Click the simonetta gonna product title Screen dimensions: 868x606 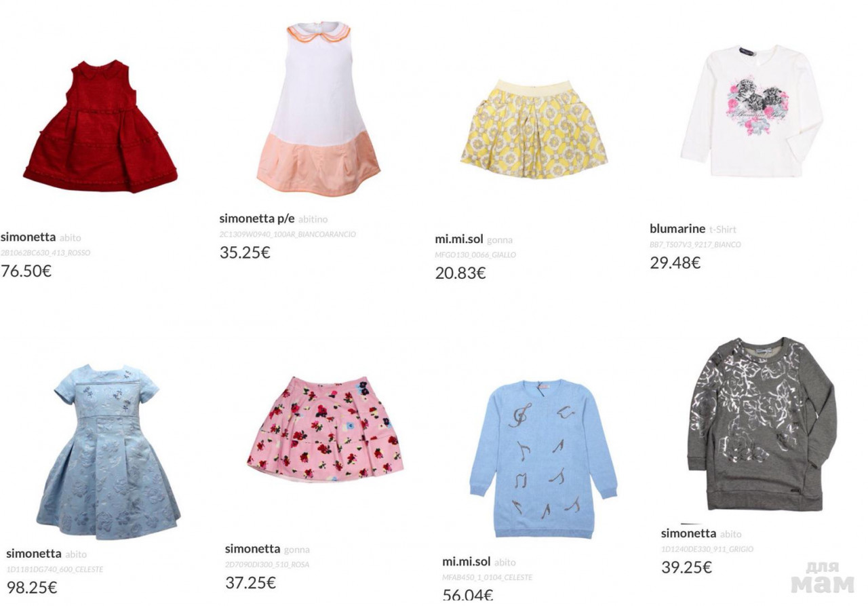(267, 548)
